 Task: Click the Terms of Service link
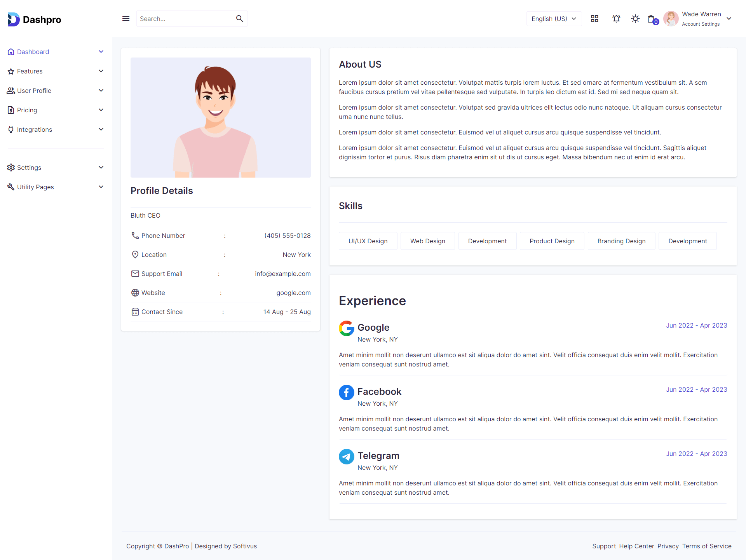[707, 546]
